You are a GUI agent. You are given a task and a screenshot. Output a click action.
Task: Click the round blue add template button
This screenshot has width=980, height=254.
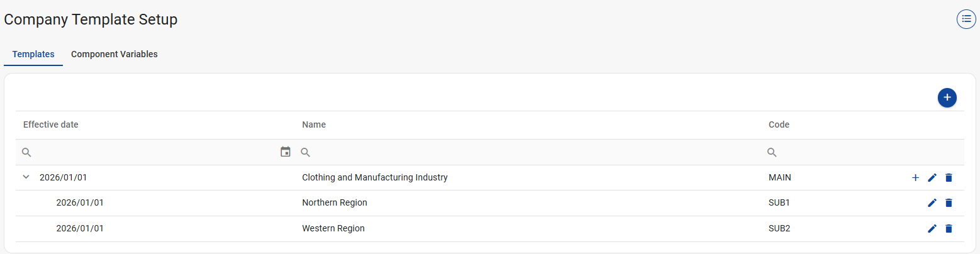947,97
